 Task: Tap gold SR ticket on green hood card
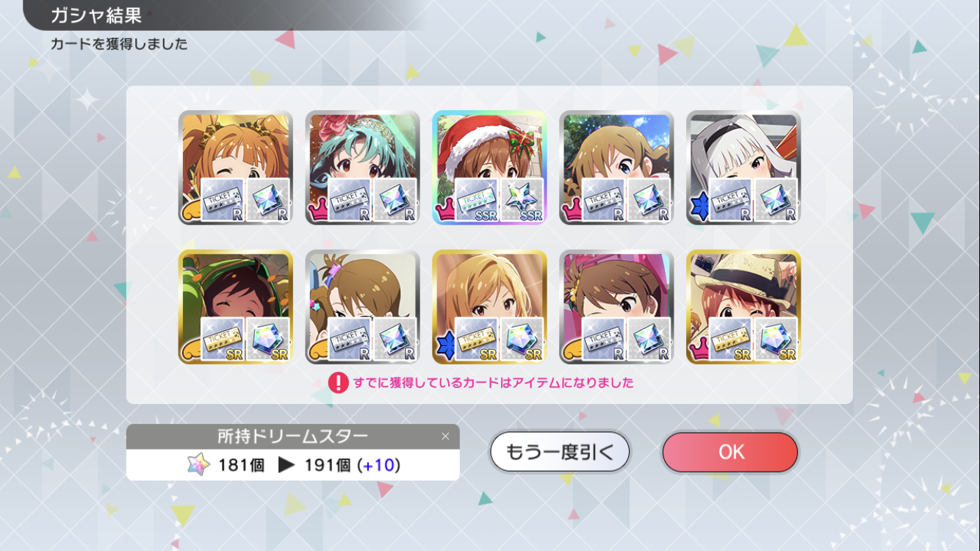(223, 339)
